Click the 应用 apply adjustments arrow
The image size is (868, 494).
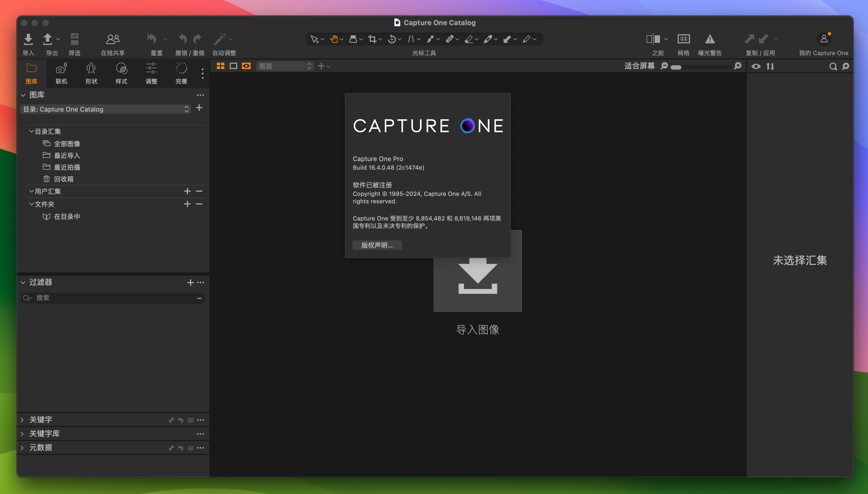click(x=763, y=39)
